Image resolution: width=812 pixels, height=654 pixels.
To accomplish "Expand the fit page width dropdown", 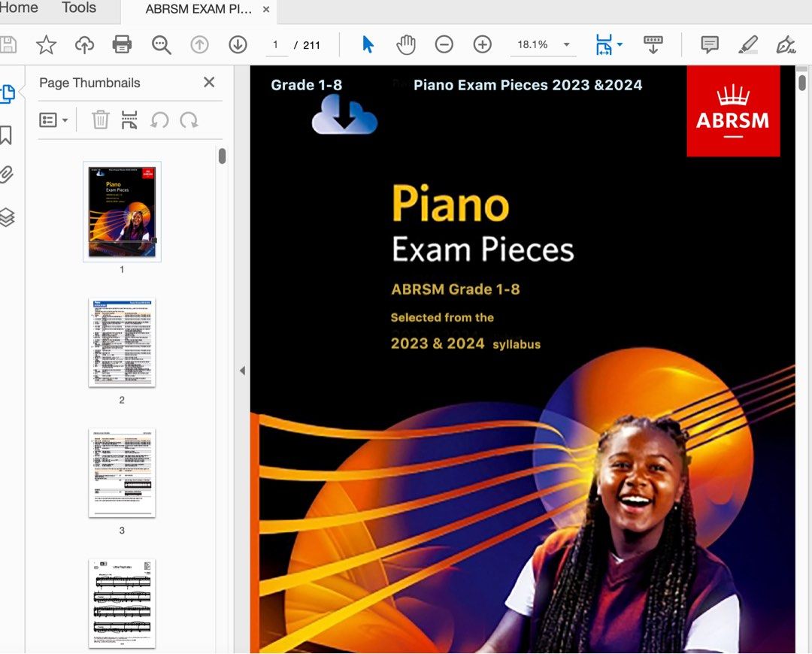I will click(x=620, y=45).
